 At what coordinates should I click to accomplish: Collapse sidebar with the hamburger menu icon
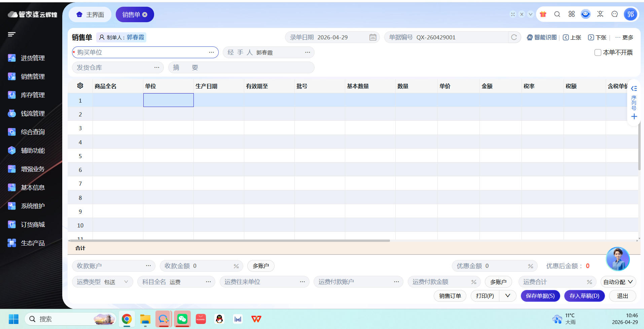[12, 34]
